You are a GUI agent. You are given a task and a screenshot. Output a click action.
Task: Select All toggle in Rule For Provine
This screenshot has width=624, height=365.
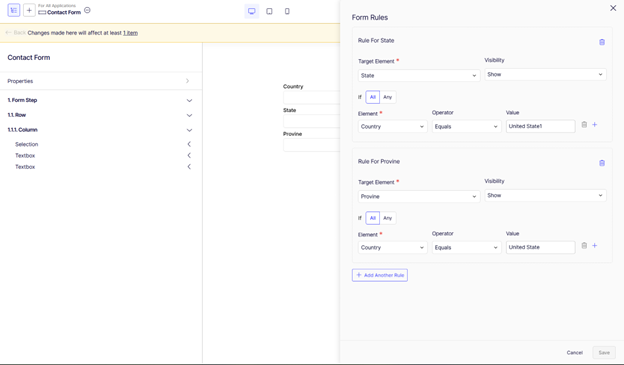(372, 218)
